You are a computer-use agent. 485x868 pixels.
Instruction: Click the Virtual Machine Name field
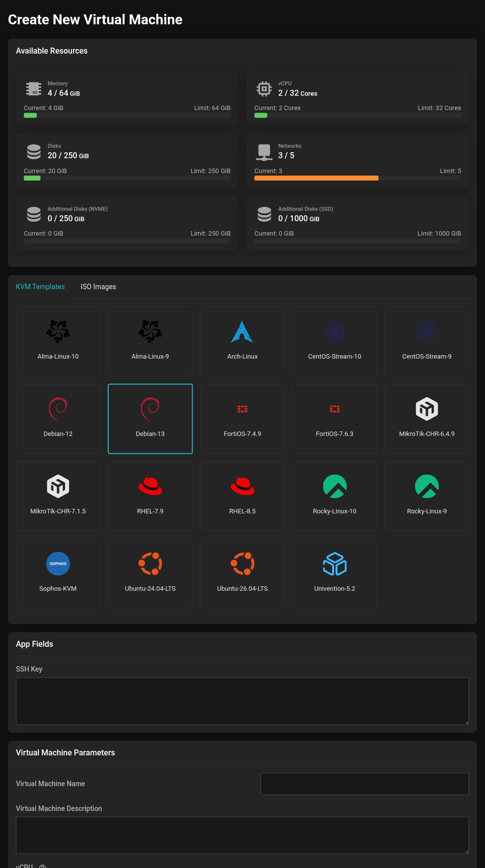coord(365,784)
